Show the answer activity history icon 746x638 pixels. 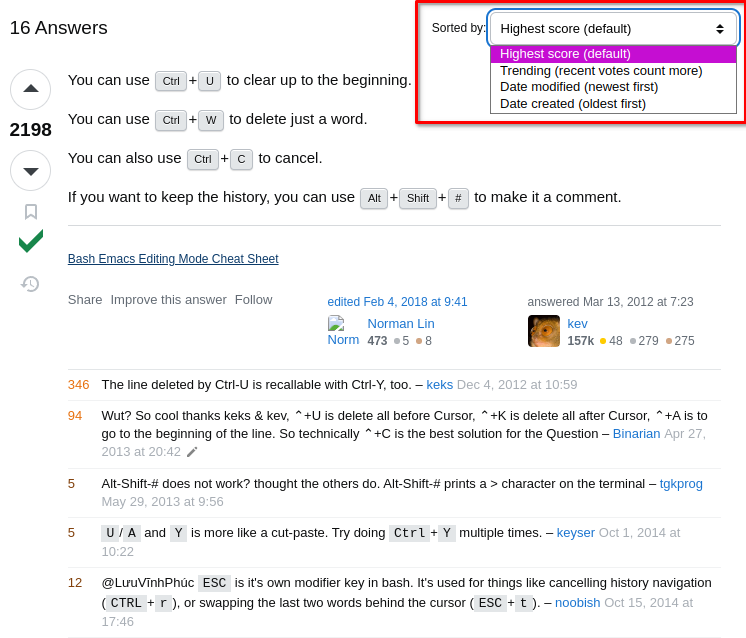point(30,284)
